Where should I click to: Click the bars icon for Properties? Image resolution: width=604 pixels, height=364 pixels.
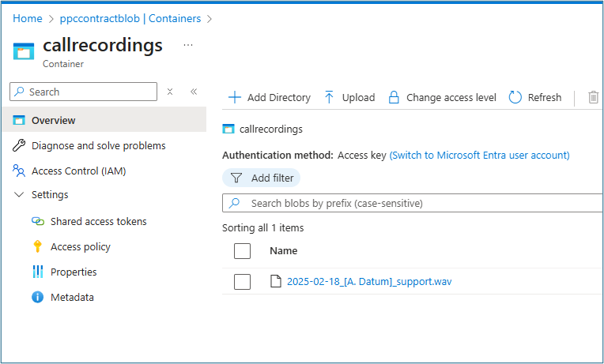click(x=38, y=272)
